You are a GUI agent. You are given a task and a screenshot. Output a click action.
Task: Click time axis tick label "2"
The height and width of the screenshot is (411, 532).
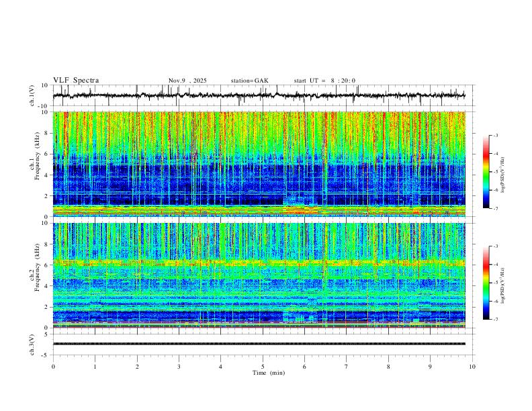point(137,367)
